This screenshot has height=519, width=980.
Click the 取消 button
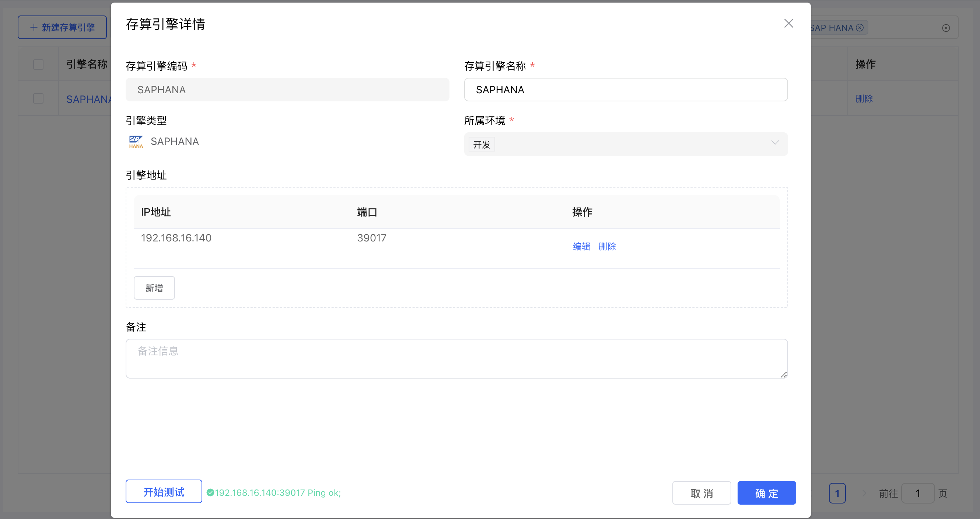[701, 493]
